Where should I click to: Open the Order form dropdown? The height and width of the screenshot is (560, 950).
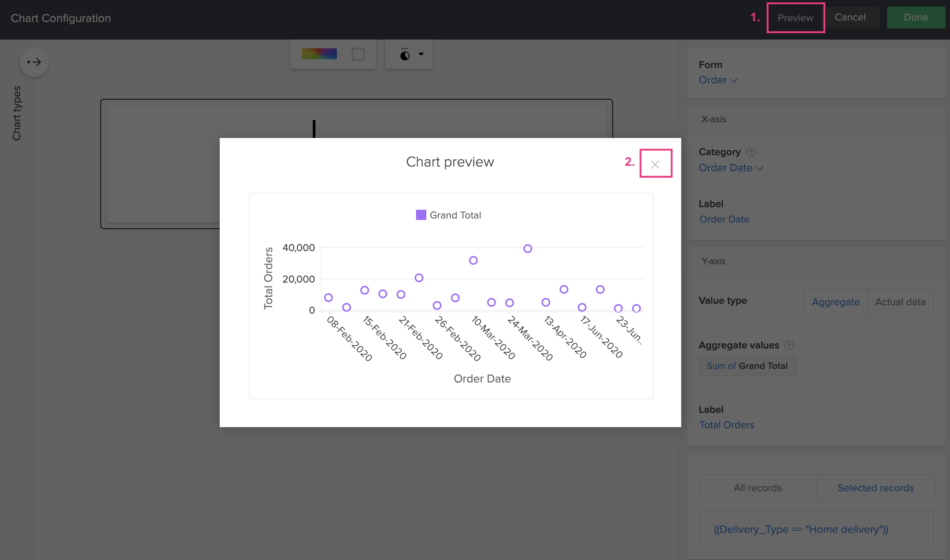[x=718, y=80]
